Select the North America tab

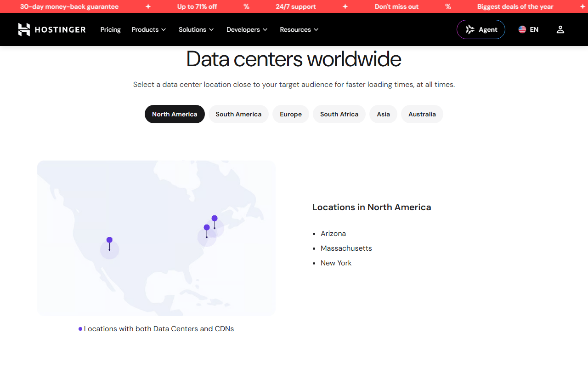[x=175, y=114]
